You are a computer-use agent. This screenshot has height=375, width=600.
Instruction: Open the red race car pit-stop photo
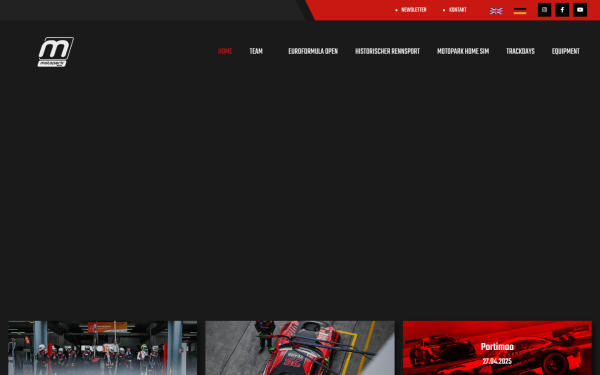[x=300, y=348]
